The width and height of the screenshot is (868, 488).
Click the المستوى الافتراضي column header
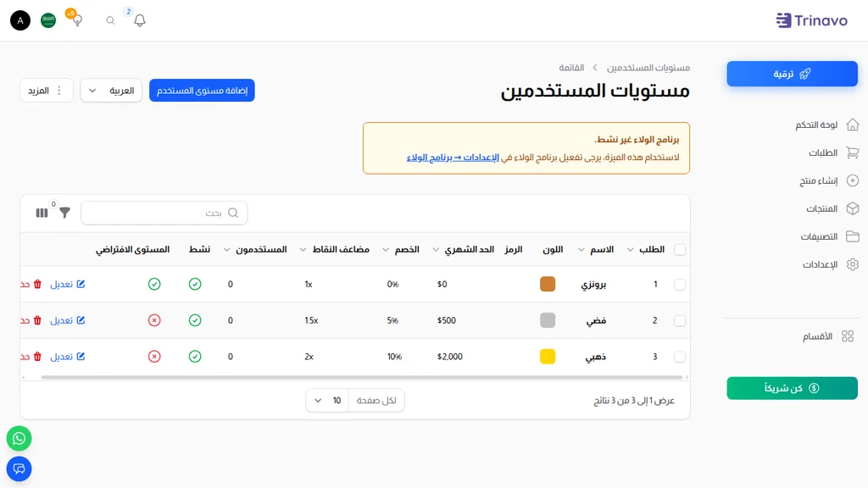point(132,250)
